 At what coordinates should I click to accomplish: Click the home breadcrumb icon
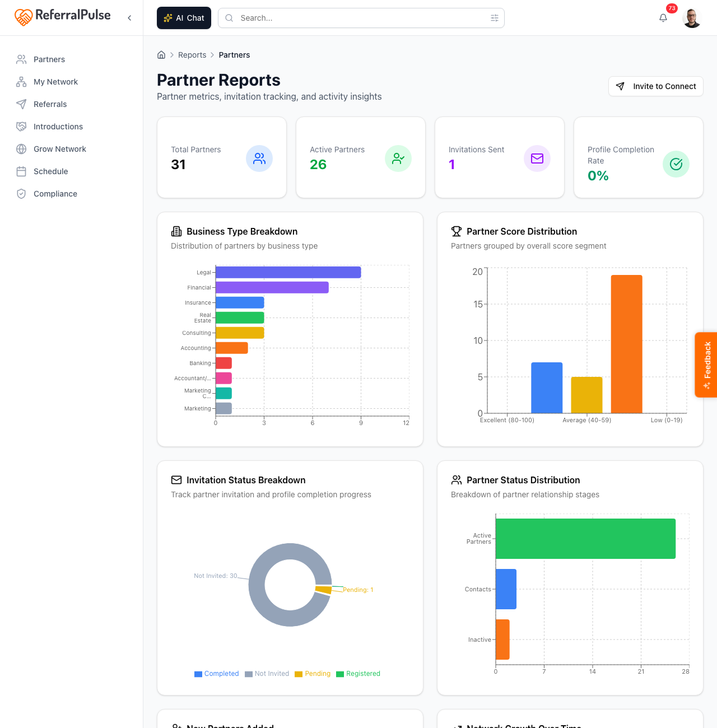(x=161, y=55)
